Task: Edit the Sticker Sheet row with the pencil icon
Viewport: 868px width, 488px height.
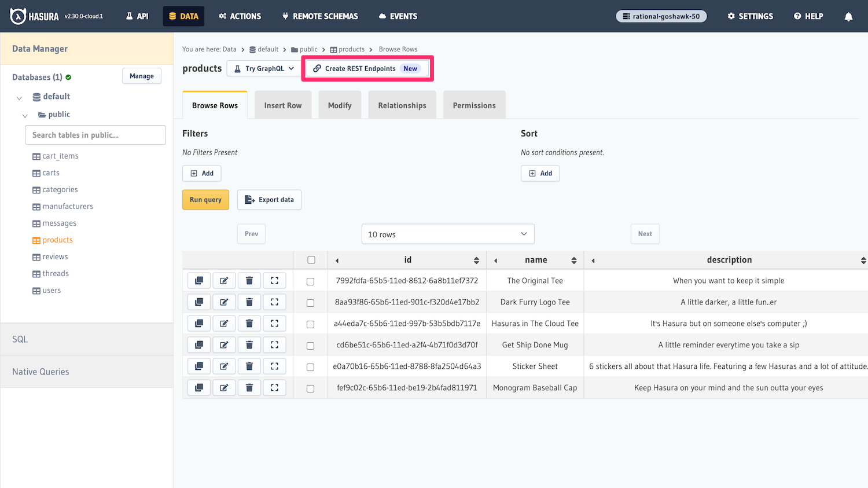Action: pos(224,366)
